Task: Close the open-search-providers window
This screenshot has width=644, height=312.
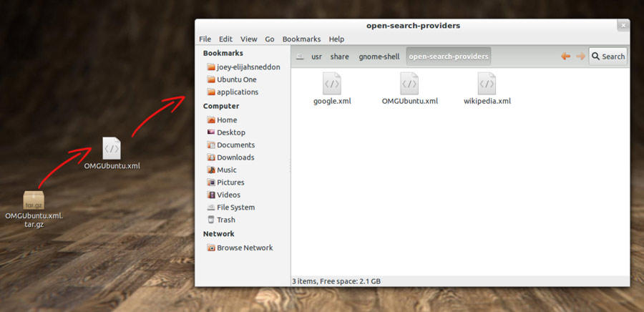Action: pyautogui.click(x=623, y=26)
